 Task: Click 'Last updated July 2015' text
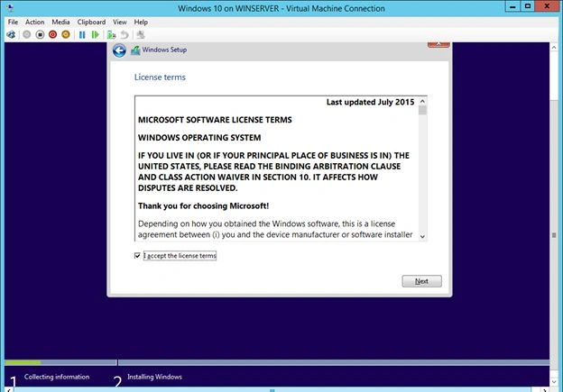[370, 102]
